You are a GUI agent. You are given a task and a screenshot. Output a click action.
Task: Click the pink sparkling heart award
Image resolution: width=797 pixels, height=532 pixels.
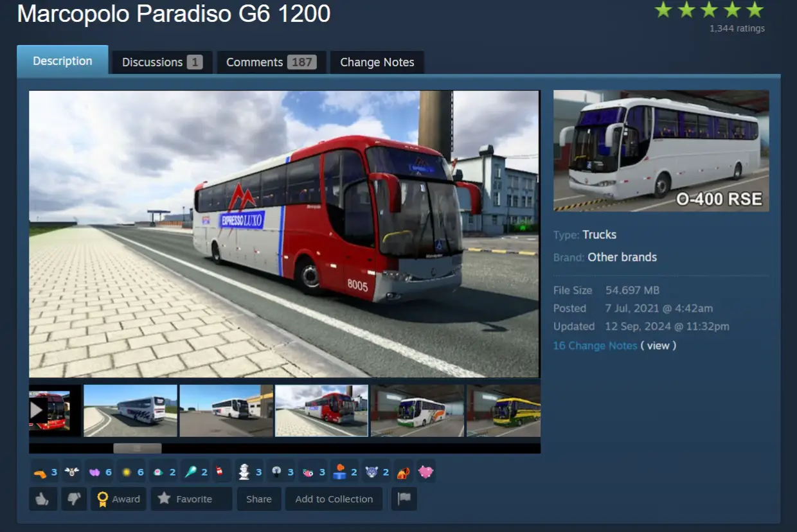(x=425, y=472)
